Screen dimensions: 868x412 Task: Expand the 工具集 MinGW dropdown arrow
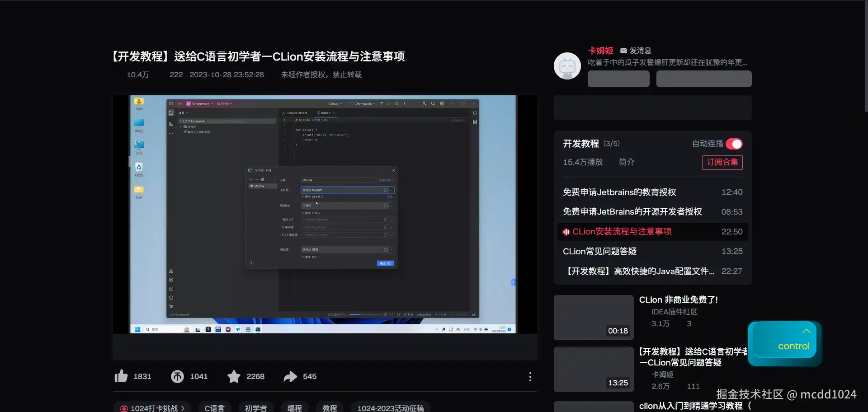(x=392, y=190)
